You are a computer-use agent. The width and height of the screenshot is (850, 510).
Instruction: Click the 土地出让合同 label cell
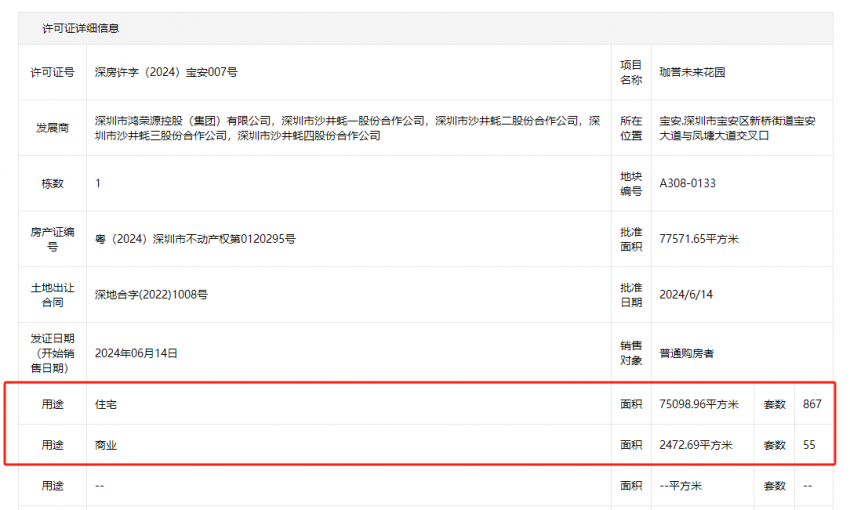(x=53, y=295)
